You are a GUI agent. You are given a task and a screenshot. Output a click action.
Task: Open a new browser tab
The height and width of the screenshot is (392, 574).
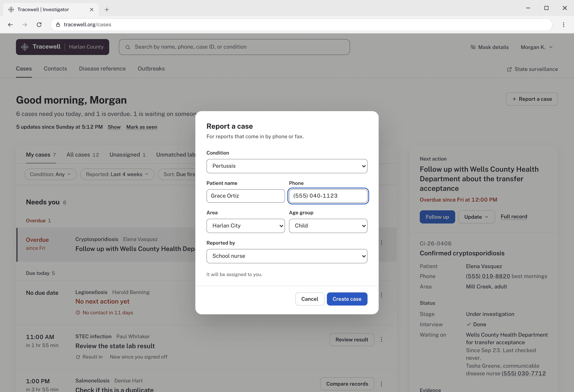coord(107,9)
